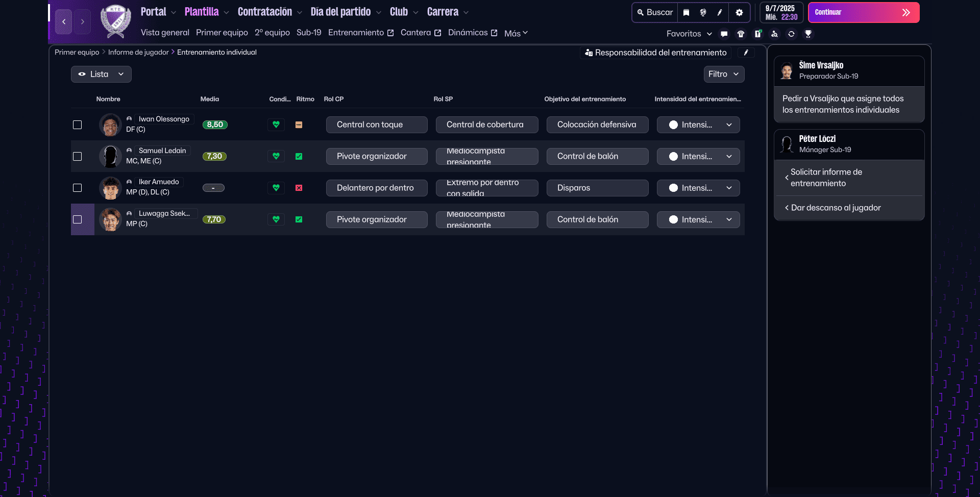The image size is (980, 497).
Task: Click the shirt icon in favorites bar
Action: [741, 34]
